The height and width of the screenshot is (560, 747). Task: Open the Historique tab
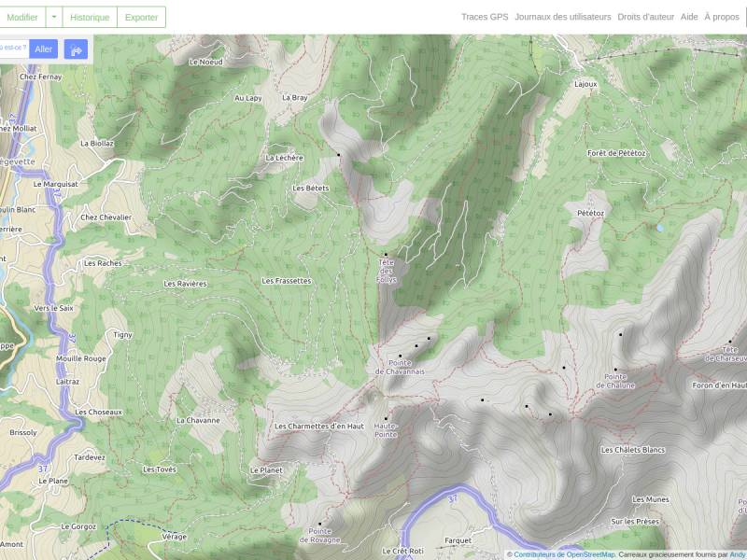pos(90,17)
